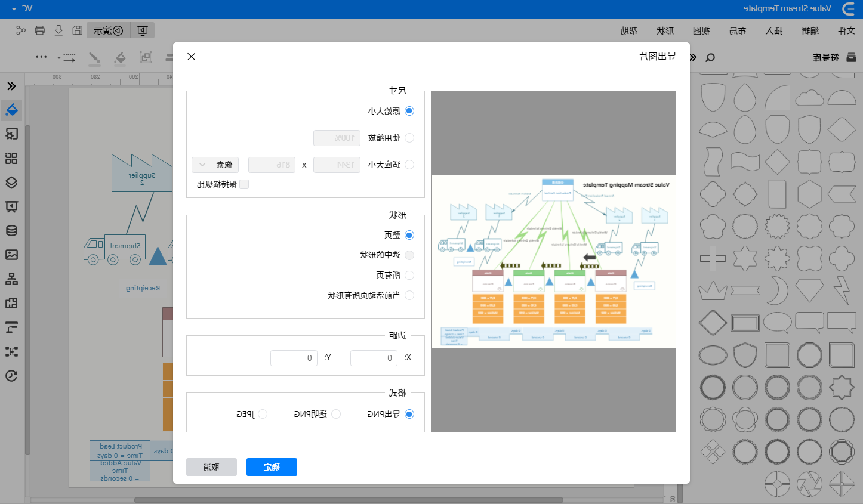Open the 形状 menu

(665, 30)
